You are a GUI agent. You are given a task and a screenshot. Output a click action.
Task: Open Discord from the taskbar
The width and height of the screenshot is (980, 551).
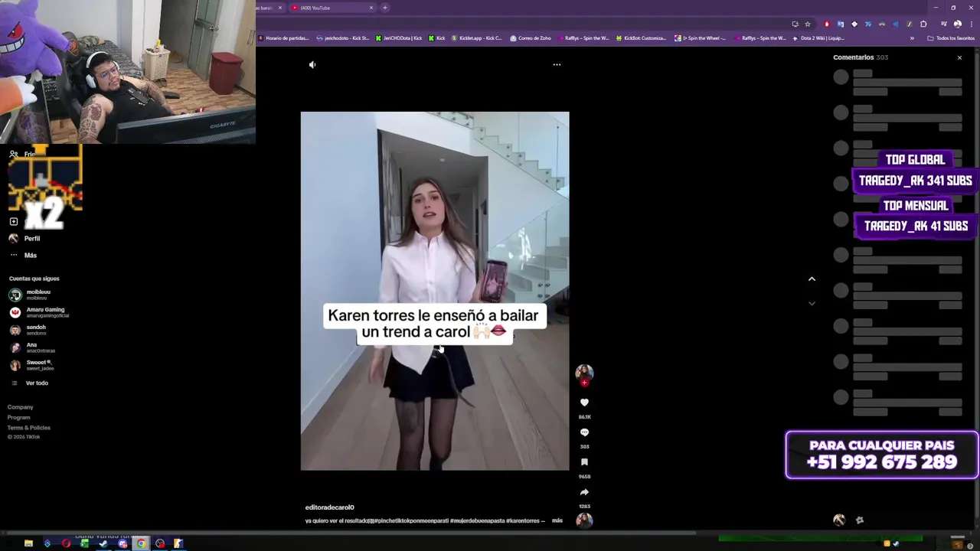click(x=122, y=543)
